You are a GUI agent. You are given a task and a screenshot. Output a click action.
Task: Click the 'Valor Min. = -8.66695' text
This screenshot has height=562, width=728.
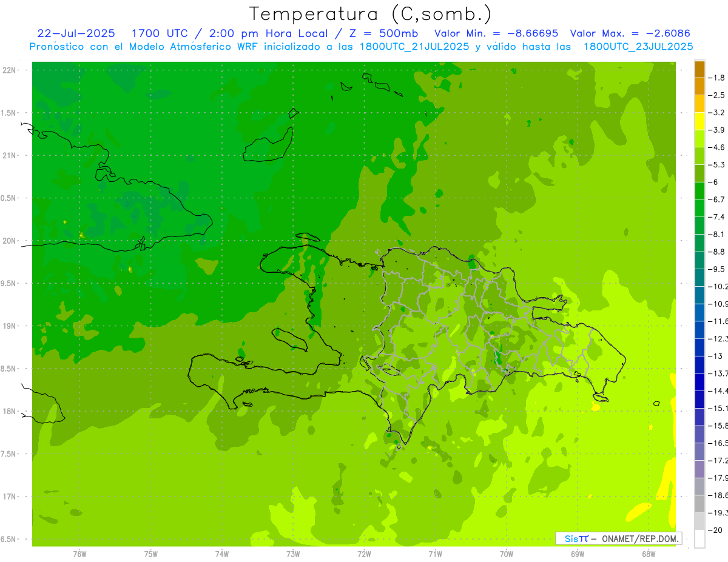pyautogui.click(x=497, y=33)
